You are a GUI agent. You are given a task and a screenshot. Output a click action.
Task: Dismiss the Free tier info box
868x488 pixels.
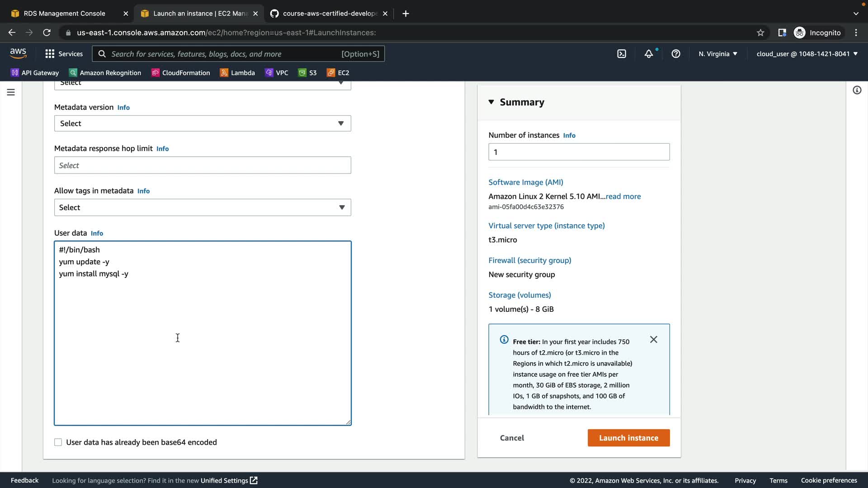[653, 339]
